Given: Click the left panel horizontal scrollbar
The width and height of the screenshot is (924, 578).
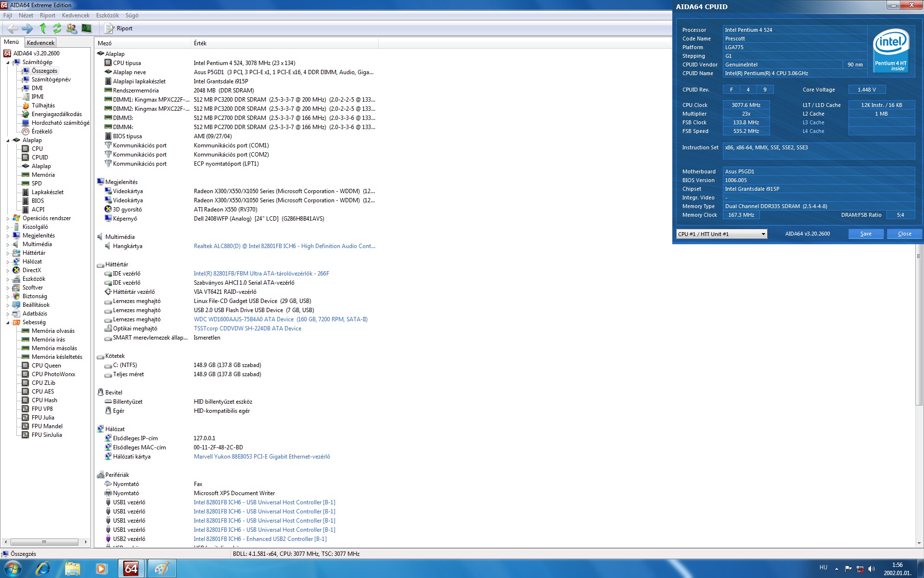Looking at the screenshot, I should tap(44, 542).
